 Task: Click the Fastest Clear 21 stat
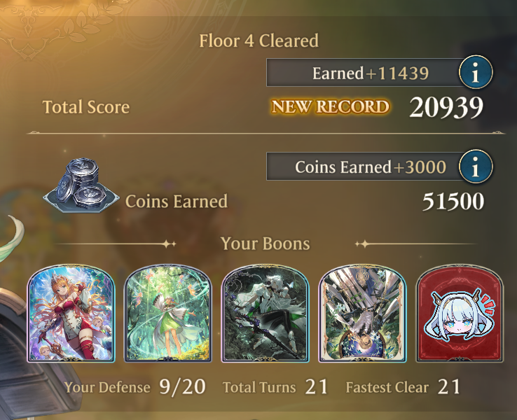pyautogui.click(x=403, y=386)
